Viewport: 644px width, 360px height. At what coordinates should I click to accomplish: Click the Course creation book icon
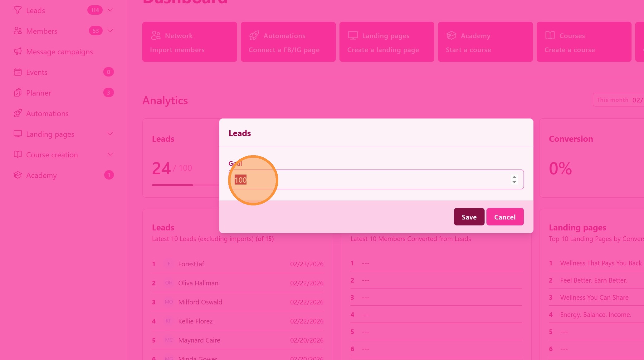pyautogui.click(x=18, y=155)
